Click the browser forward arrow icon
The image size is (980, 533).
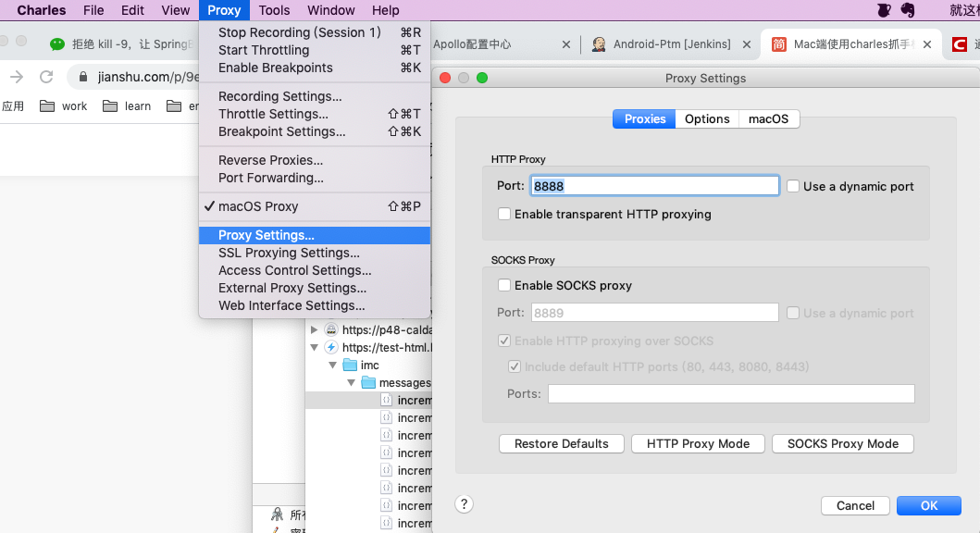point(17,77)
